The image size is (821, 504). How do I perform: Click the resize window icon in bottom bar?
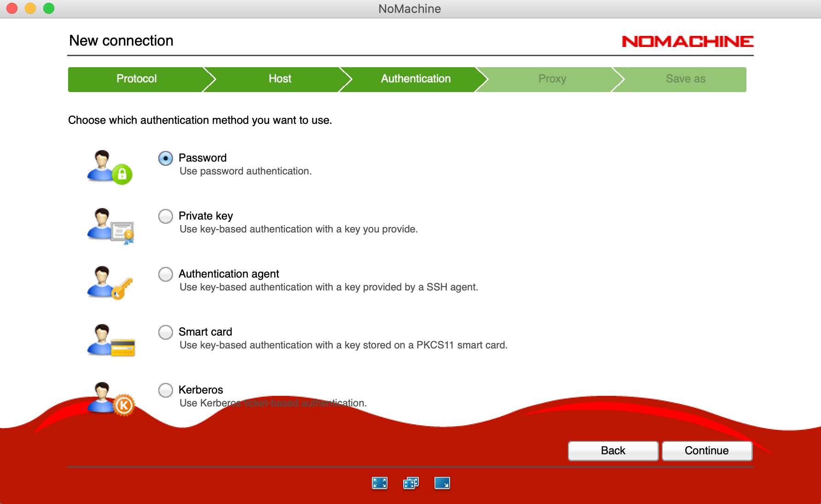(x=442, y=483)
